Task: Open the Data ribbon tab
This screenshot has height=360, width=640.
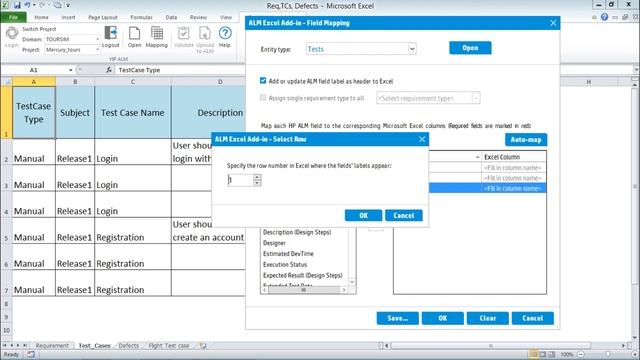Action: pos(171,17)
